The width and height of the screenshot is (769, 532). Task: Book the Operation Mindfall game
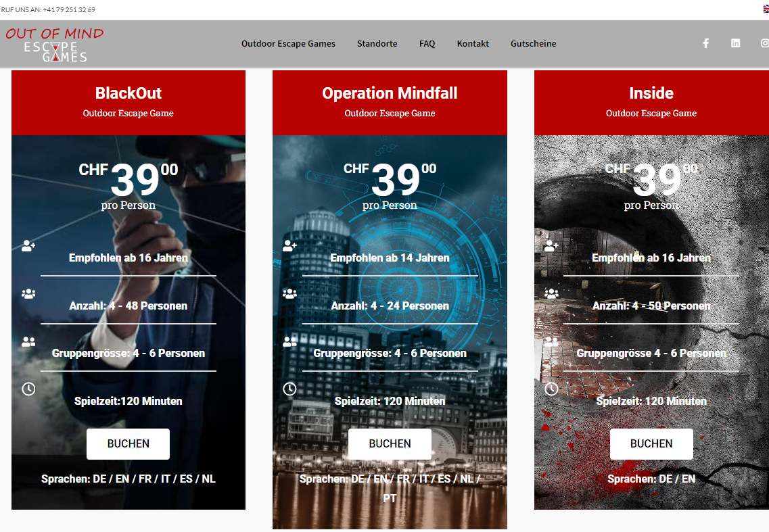pos(390,444)
